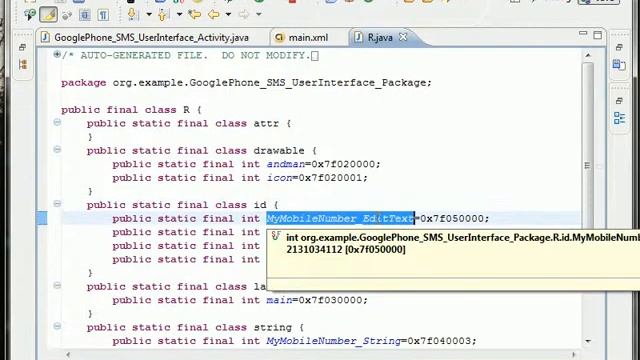Open the minimized view in left sidebar
Viewport: 640px width, 360px height.
click(x=23, y=64)
